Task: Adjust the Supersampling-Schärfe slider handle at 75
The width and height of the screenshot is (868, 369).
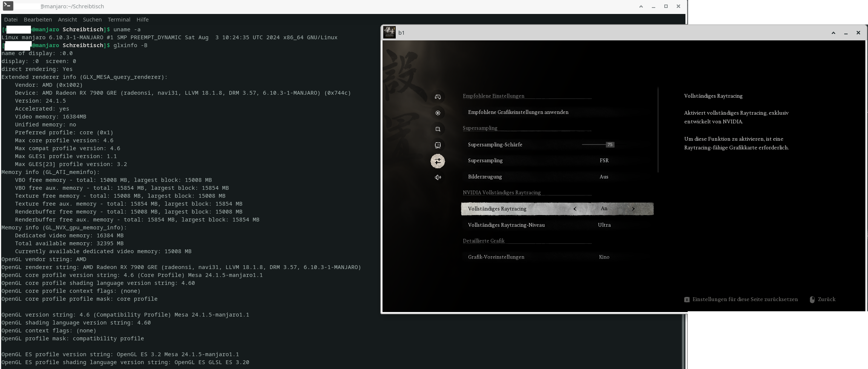Action: tap(610, 145)
